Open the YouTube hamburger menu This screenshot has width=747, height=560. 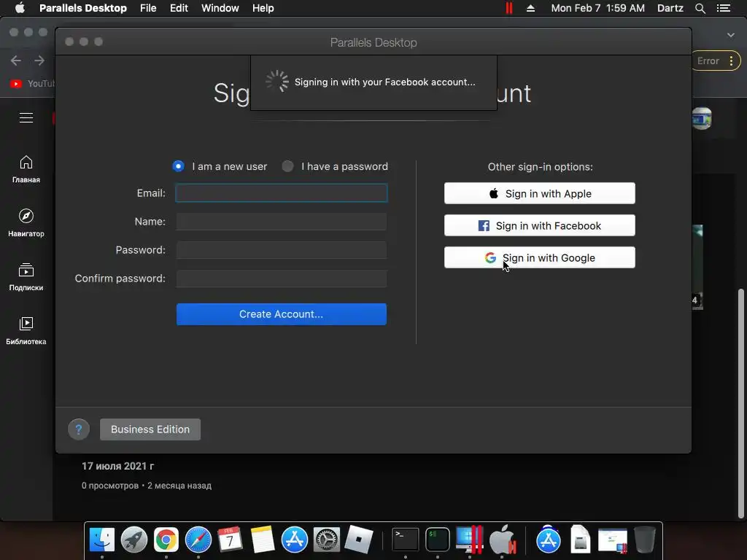(26, 117)
